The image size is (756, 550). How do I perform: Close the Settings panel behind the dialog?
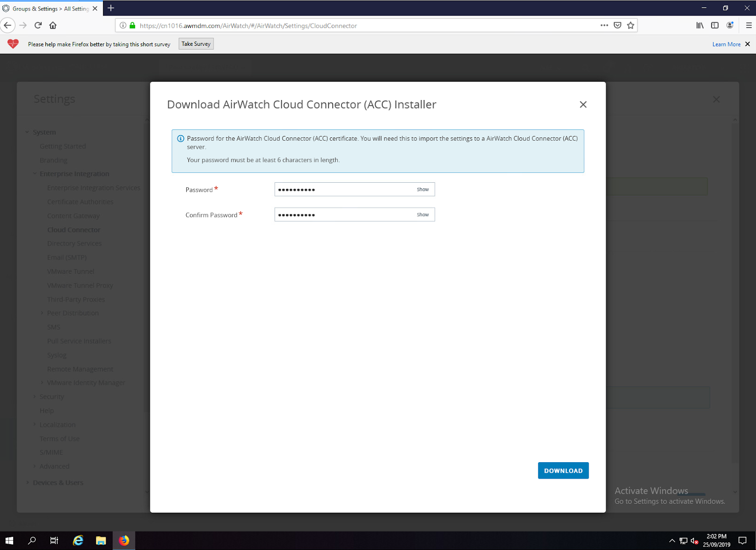coord(716,100)
